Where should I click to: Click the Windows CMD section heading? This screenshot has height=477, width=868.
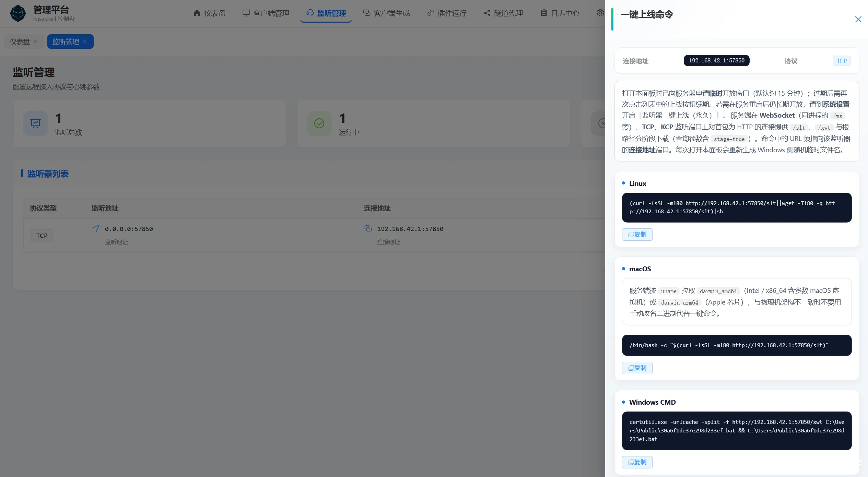652,402
